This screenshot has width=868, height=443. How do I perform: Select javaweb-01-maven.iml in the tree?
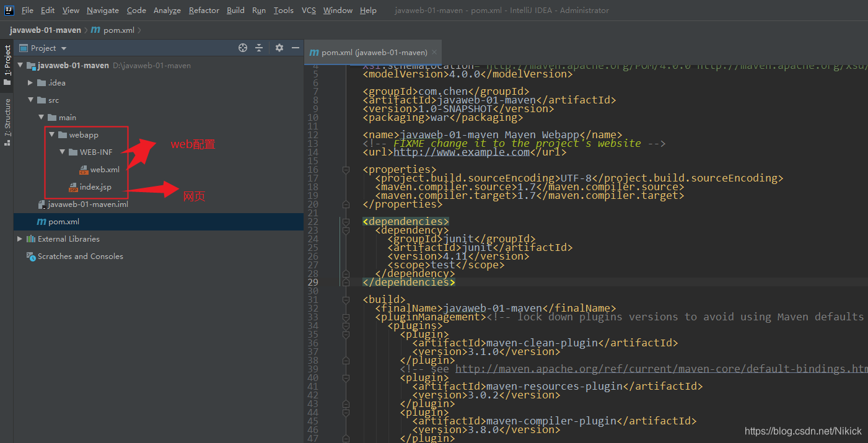(x=88, y=204)
